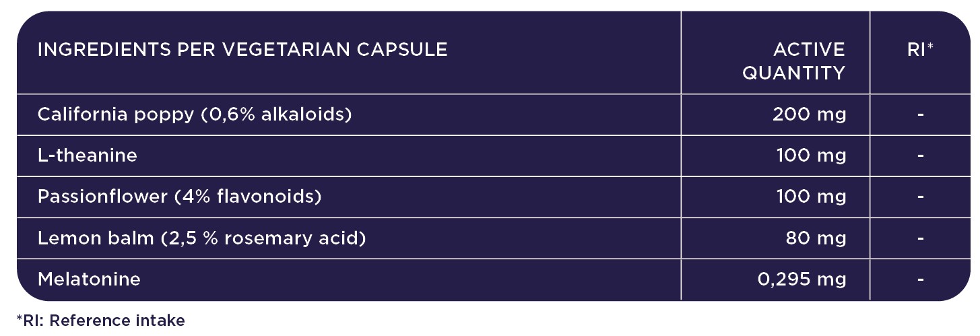Select the L-theanine ingredient row label
Viewport: 980px width, 336px height.
(88, 156)
